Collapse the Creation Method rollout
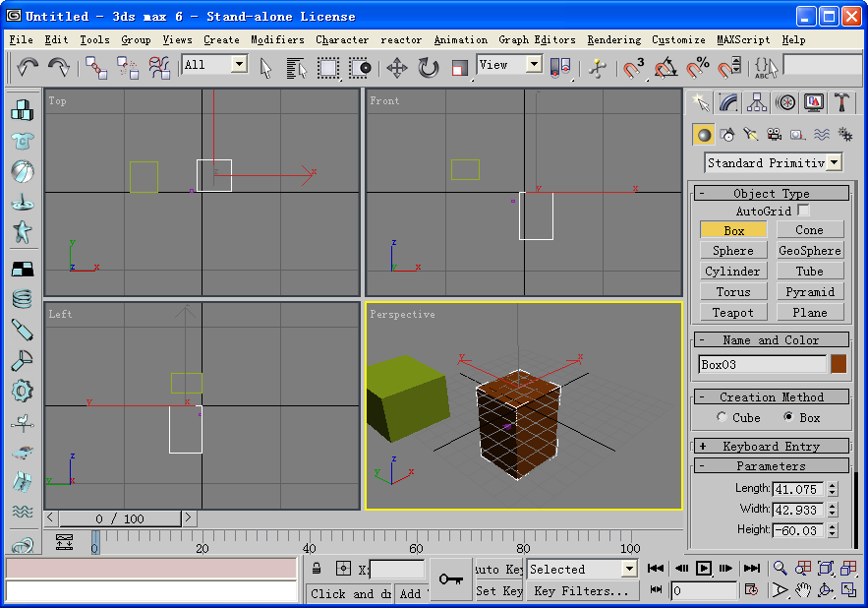 click(771, 396)
